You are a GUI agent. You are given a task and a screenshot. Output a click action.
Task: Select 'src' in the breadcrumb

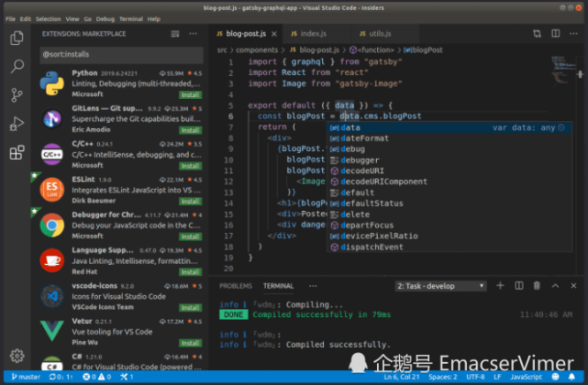point(222,49)
